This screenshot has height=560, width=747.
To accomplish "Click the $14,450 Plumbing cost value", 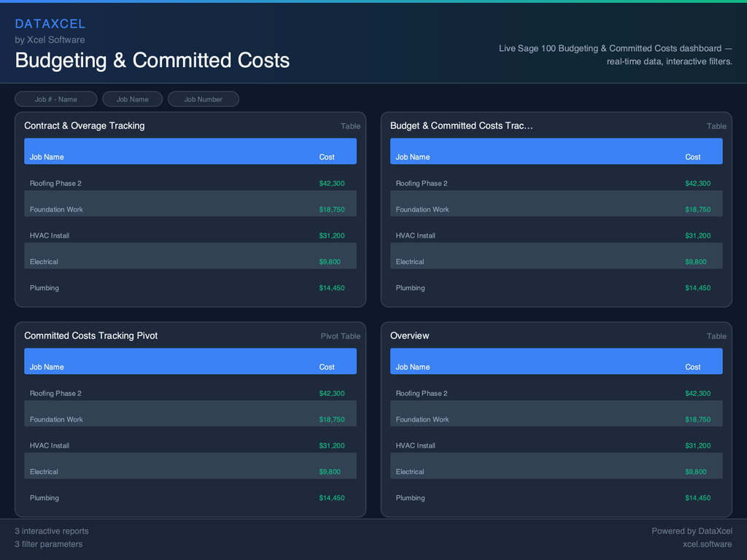I will tap(332, 287).
